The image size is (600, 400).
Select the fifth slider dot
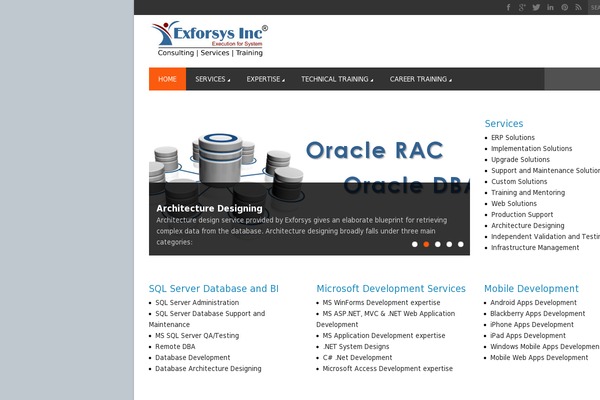461,244
